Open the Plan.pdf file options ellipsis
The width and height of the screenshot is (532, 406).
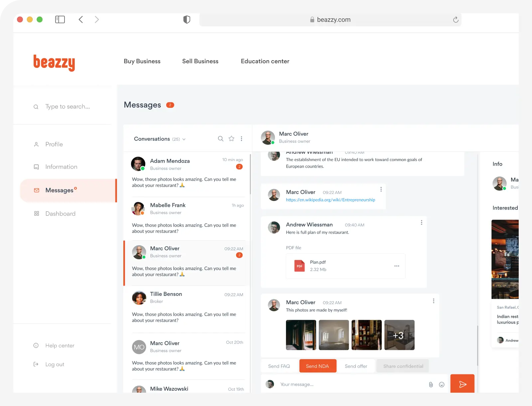click(397, 266)
